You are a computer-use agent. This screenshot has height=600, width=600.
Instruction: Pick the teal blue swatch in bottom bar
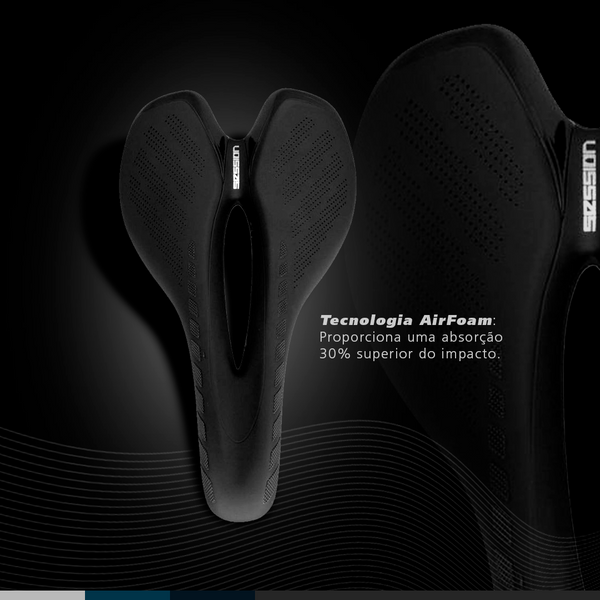(x=127, y=595)
